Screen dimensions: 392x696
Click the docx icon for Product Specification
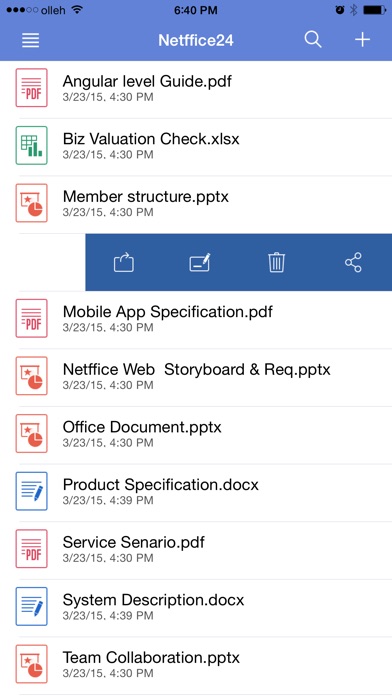(32, 491)
